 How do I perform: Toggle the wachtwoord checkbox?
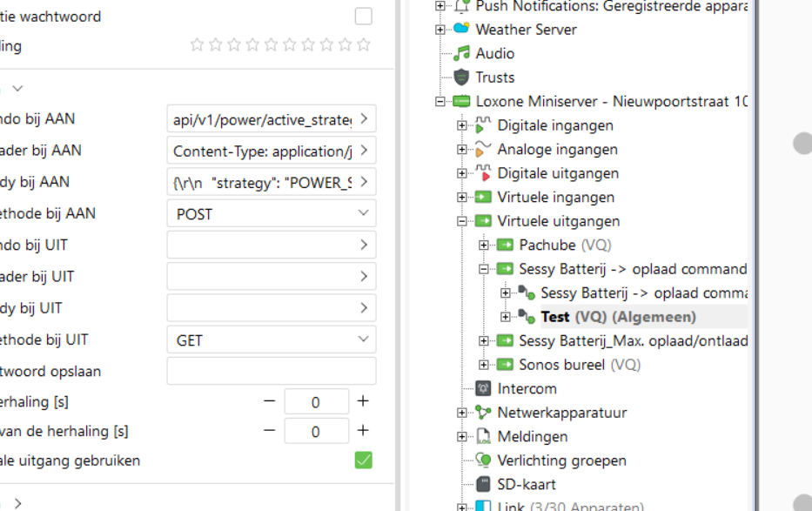[364, 16]
